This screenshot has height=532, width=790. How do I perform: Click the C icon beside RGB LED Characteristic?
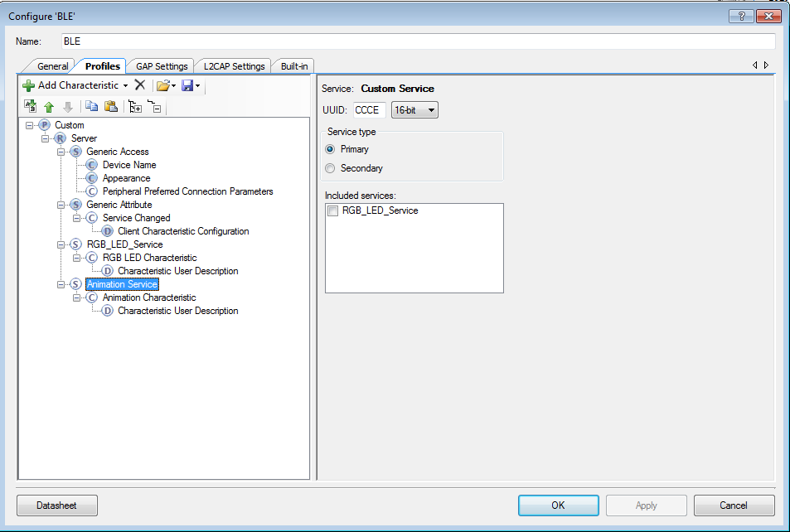[x=92, y=258]
